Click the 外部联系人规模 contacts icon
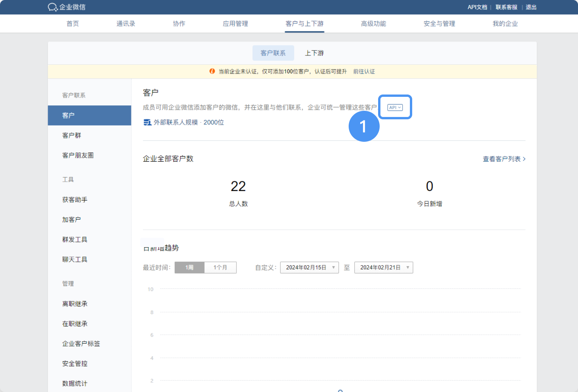Viewport: 578px width, 392px height. coord(147,122)
